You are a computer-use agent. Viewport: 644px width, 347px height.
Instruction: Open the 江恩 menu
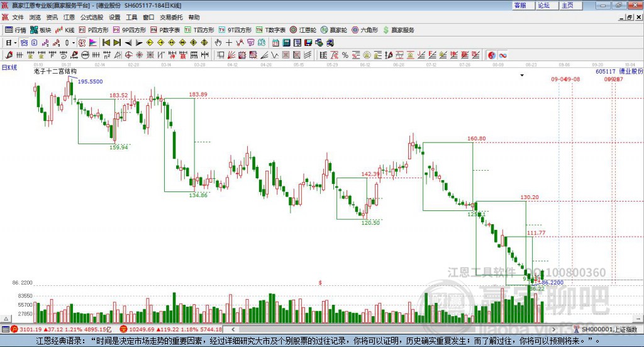[x=69, y=17]
